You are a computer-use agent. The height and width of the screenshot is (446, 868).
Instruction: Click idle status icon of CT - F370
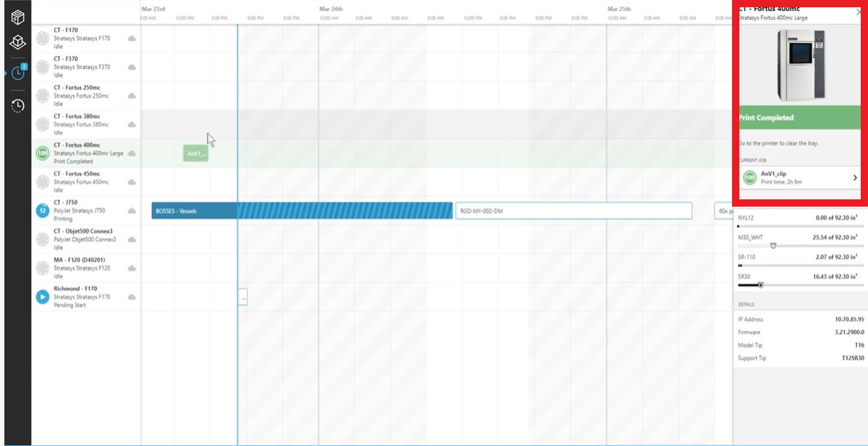pos(43,67)
